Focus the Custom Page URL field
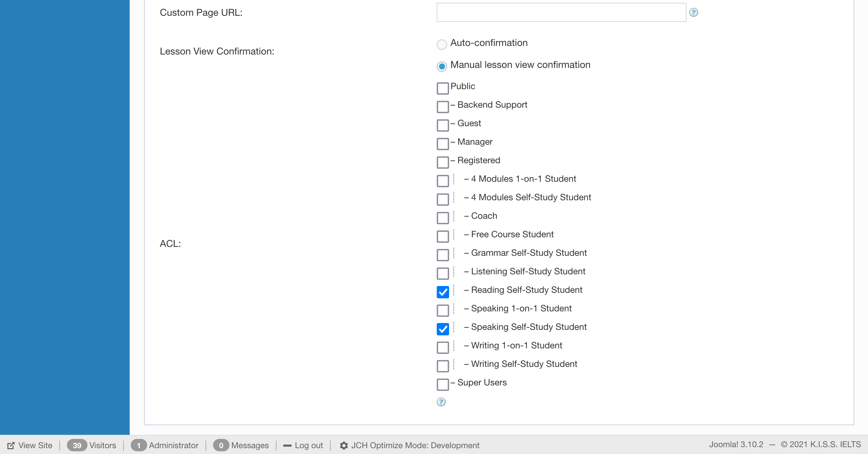Viewport: 868px width, 454px height. pos(561,13)
